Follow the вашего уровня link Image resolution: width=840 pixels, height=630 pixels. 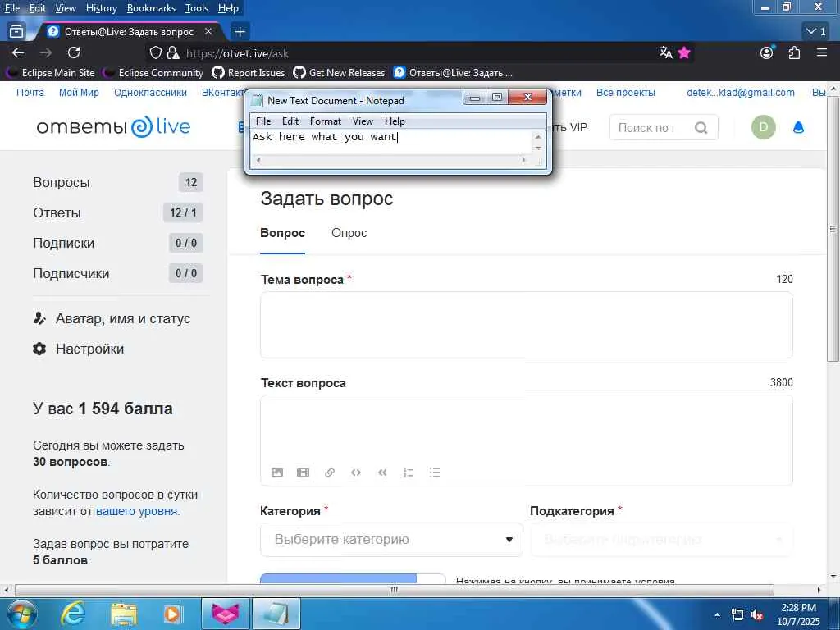[x=137, y=511]
